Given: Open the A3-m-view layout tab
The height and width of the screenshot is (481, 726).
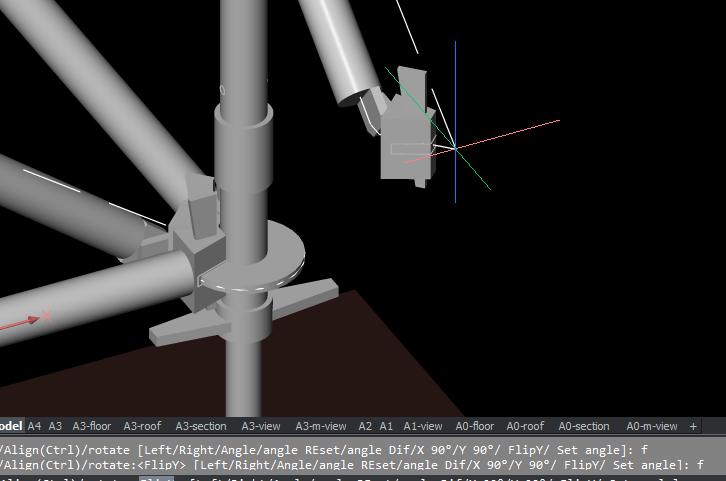Looking at the screenshot, I should (x=320, y=426).
